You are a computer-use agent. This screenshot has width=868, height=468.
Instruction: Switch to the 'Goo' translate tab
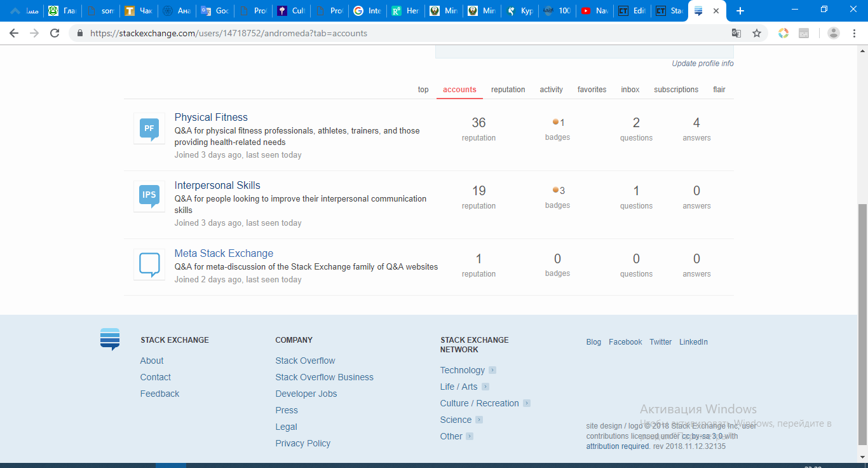(x=214, y=11)
